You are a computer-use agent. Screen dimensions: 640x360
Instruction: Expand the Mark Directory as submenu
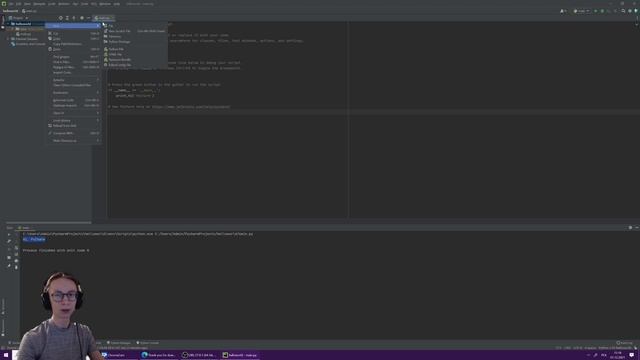pyautogui.click(x=73, y=141)
